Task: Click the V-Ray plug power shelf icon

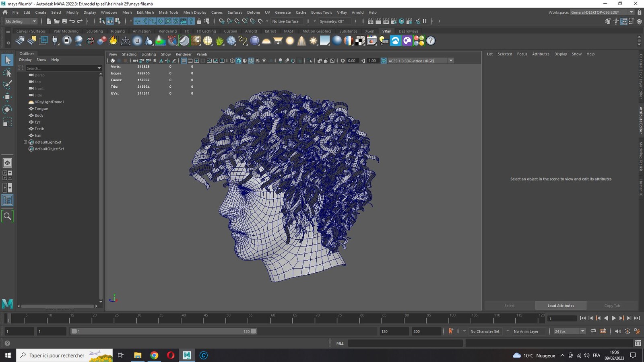Action: pyautogui.click(x=55, y=41)
